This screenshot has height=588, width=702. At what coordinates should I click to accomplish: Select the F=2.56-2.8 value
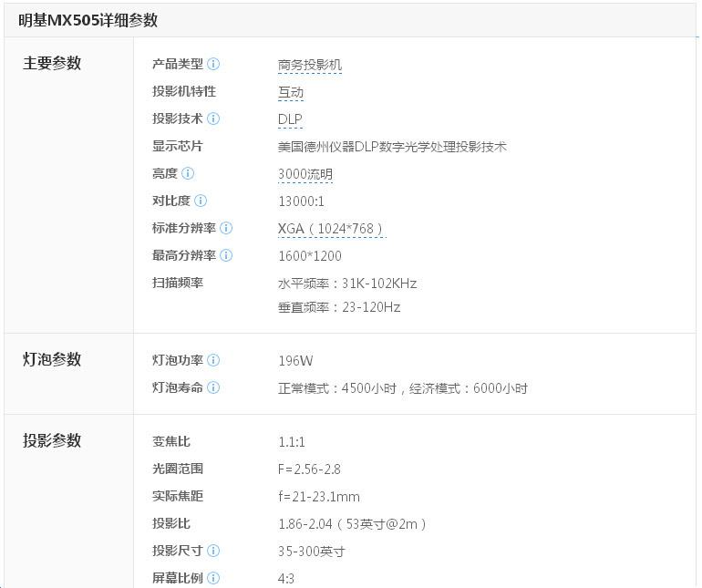pos(309,469)
